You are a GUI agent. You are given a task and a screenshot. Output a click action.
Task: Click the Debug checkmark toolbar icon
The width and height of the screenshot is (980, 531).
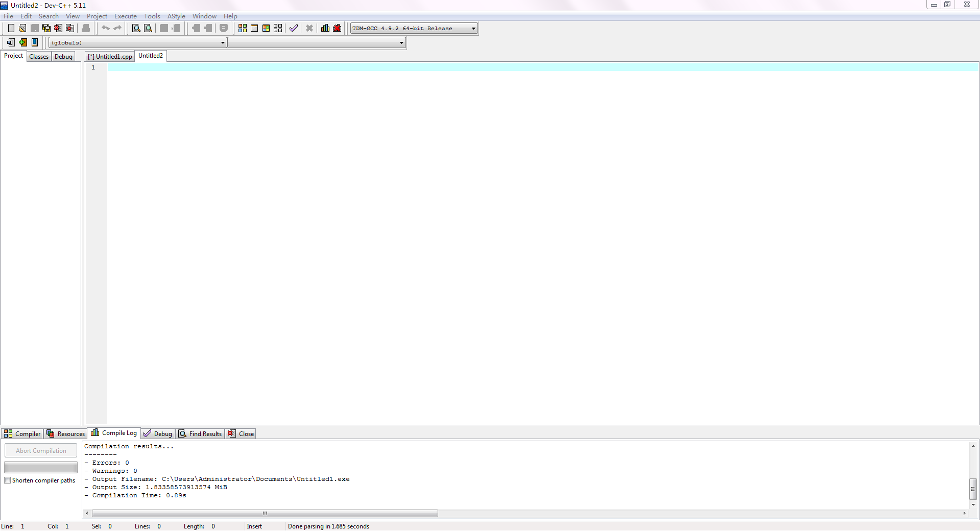click(x=294, y=28)
